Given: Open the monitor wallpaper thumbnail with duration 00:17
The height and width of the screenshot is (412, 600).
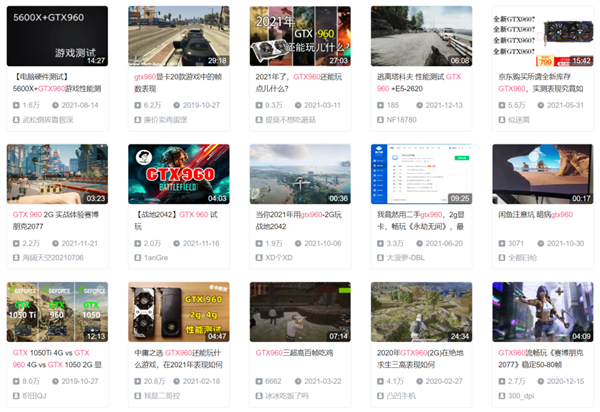Looking at the screenshot, I should (x=543, y=174).
